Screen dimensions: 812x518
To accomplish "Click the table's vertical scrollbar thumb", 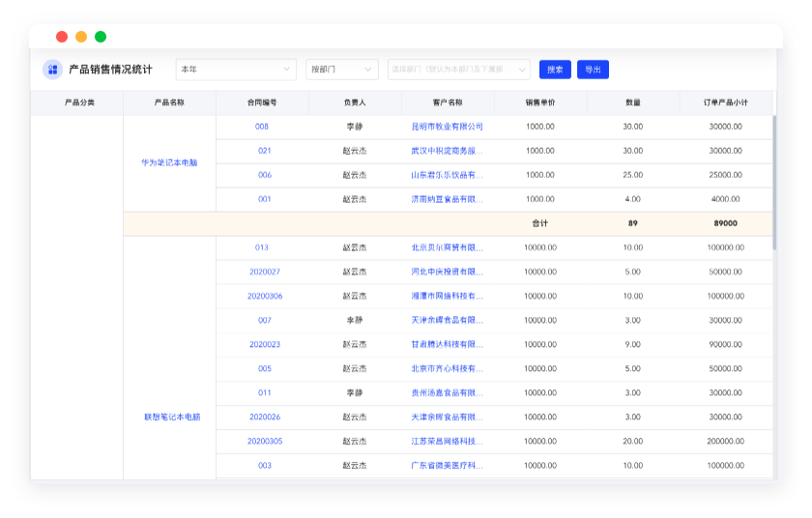I will coord(774,183).
